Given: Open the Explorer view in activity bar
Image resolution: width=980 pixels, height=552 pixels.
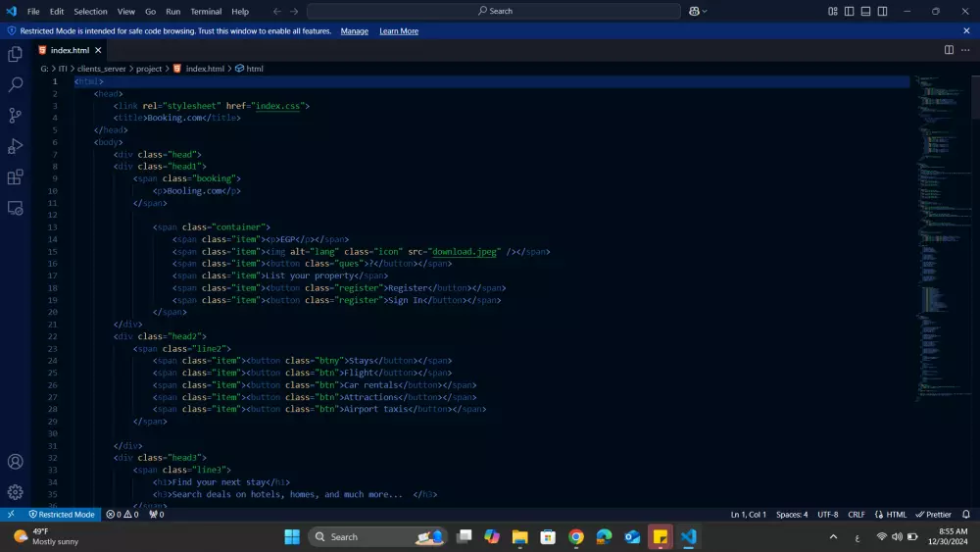Looking at the screenshot, I should (15, 54).
